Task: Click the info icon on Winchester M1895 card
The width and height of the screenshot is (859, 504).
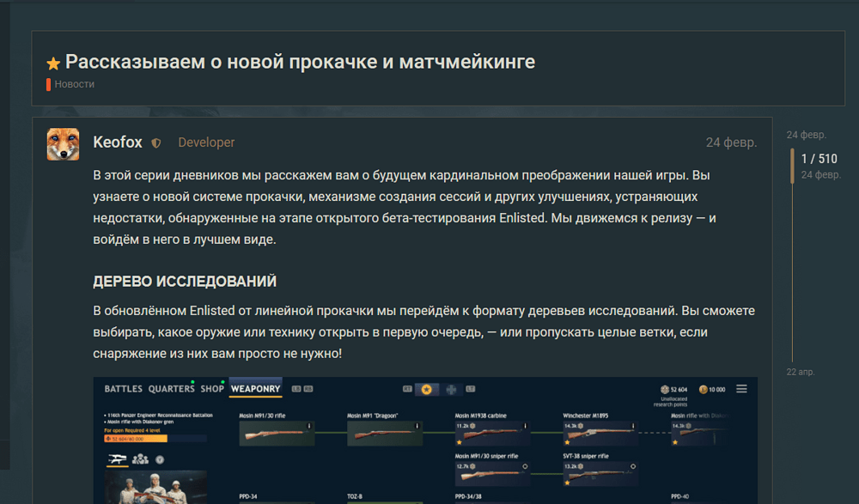Action: (633, 426)
